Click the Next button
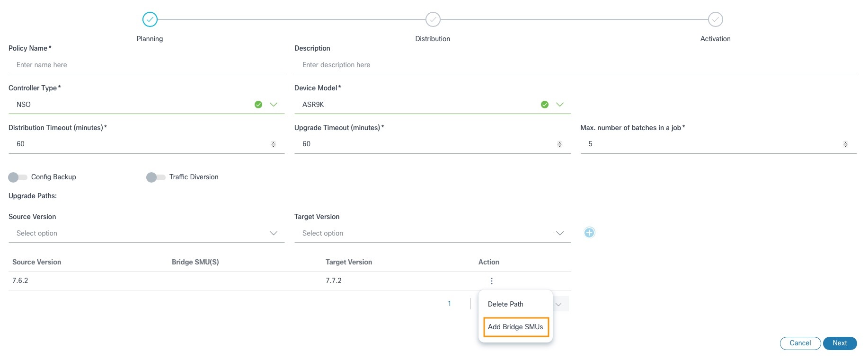Screen dimensions: 868x360 coord(840,343)
